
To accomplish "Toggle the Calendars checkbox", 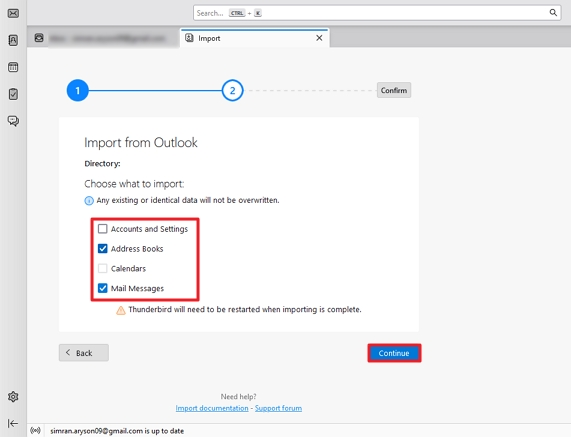I will tap(103, 268).
